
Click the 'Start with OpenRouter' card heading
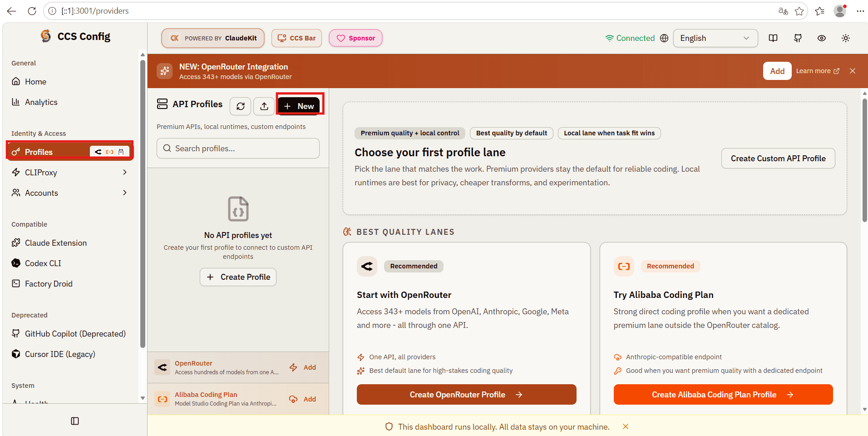(x=404, y=295)
